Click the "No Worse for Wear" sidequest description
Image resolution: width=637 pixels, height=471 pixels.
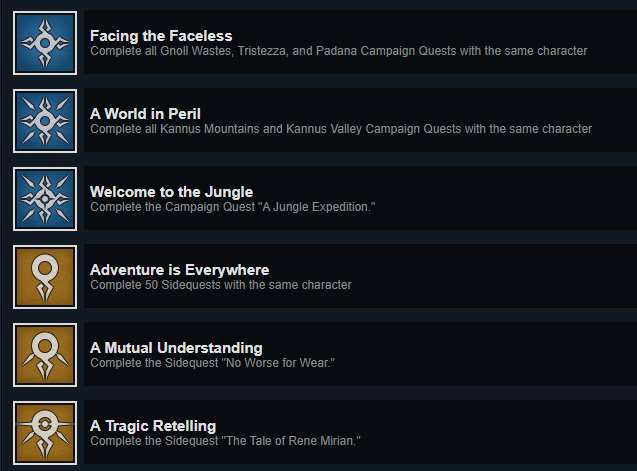[x=212, y=363]
